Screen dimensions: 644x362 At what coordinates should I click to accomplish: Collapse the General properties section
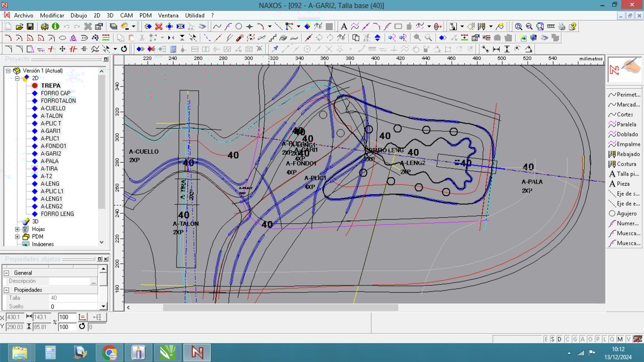6,273
